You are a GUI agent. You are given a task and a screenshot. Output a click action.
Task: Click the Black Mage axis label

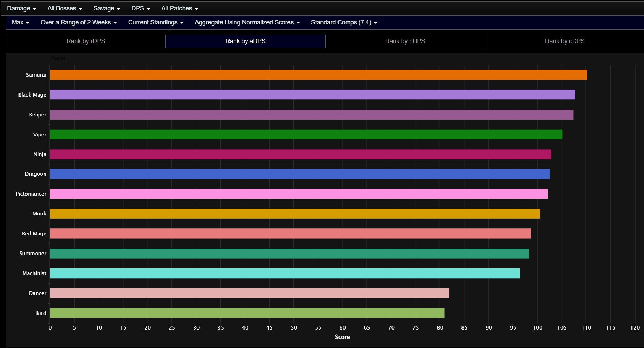pyautogui.click(x=32, y=95)
